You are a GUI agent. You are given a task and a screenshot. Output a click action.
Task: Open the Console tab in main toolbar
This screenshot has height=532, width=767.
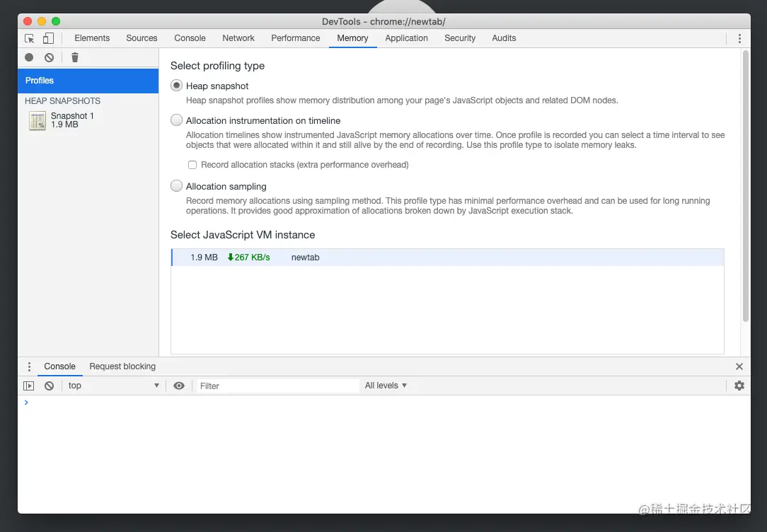[190, 38]
